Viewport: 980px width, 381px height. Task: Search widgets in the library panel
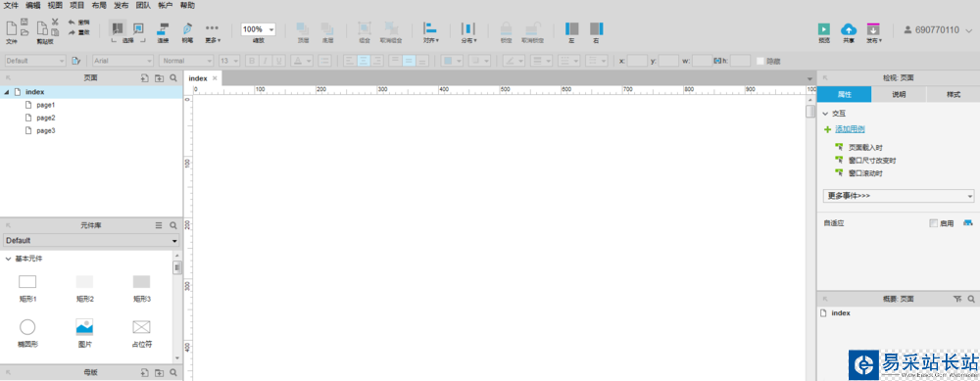tap(173, 225)
